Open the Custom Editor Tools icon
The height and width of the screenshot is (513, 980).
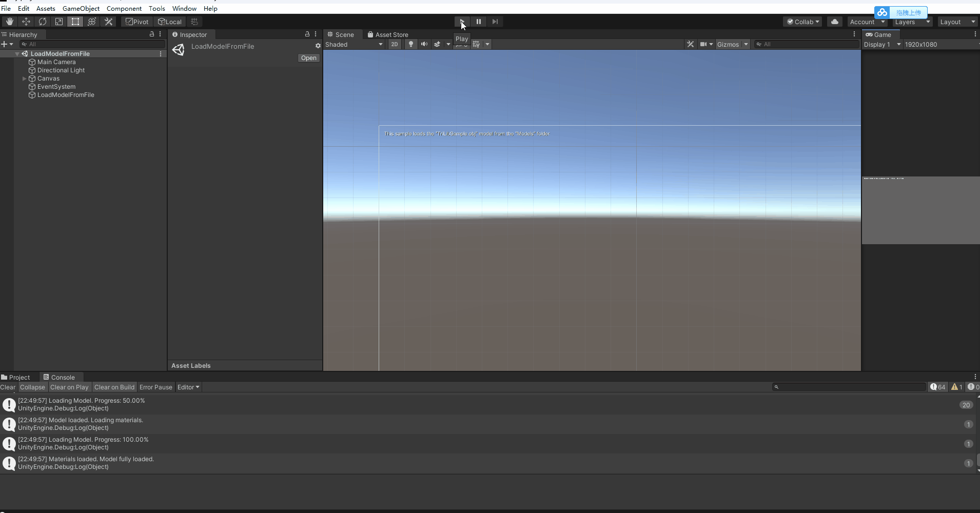coord(108,22)
